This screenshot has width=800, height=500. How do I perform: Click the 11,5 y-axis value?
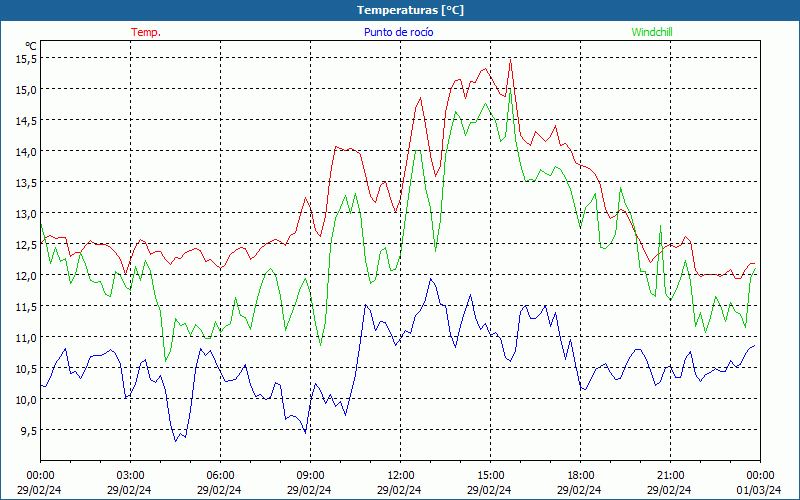pyautogui.click(x=27, y=307)
